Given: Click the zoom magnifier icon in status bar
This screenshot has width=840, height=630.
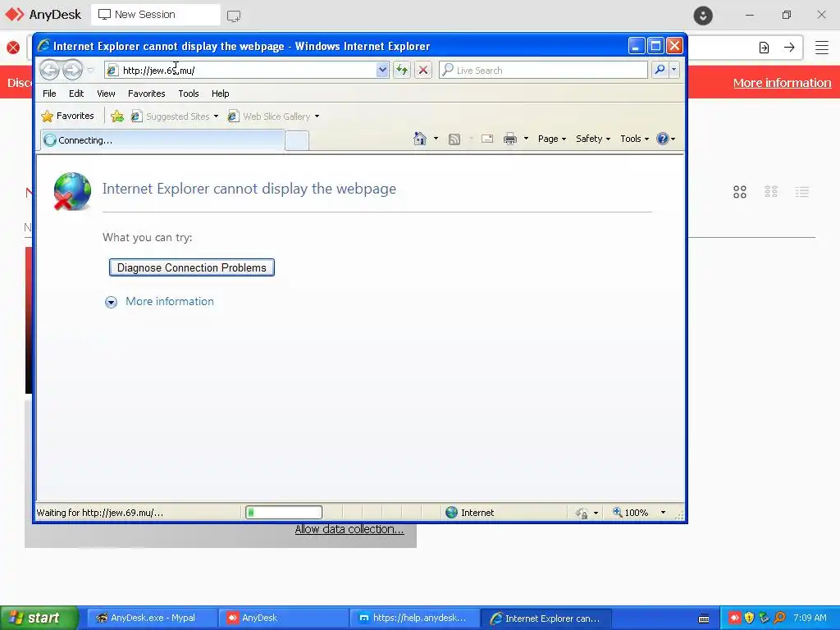Looking at the screenshot, I should click(x=618, y=512).
